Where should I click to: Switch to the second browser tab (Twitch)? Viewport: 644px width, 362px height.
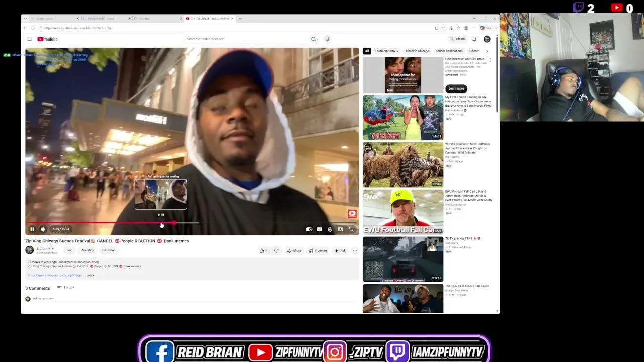[x=106, y=19]
